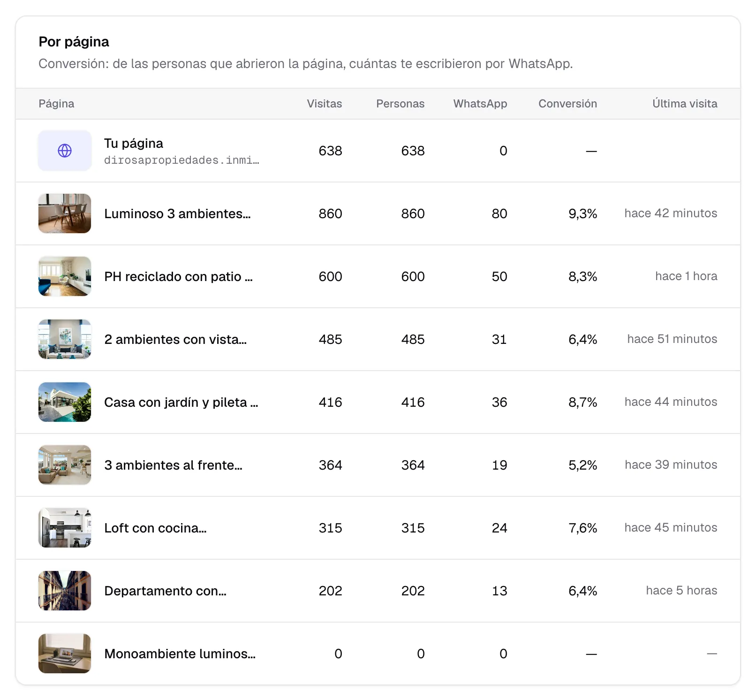The image size is (756, 700).
Task: Click the 36 WhatsApp count
Action: (x=499, y=402)
